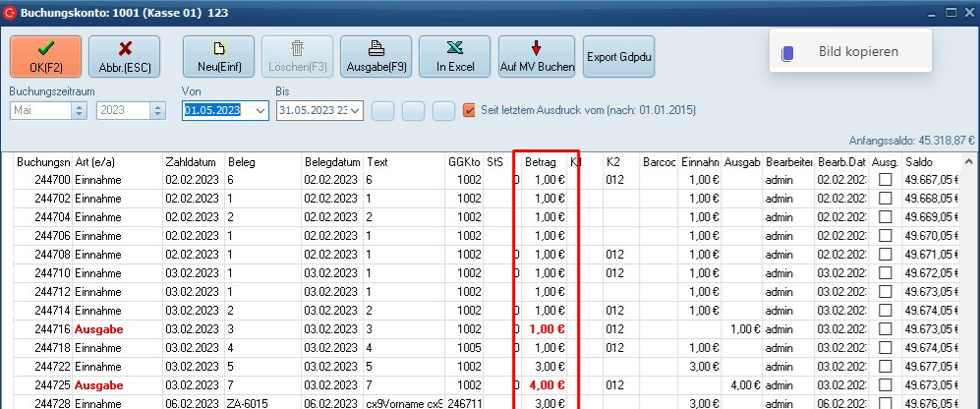Expand the Bis date picker

pyautogui.click(x=355, y=111)
